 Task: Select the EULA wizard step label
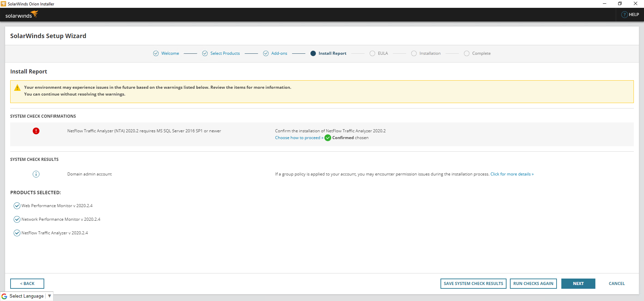[383, 53]
